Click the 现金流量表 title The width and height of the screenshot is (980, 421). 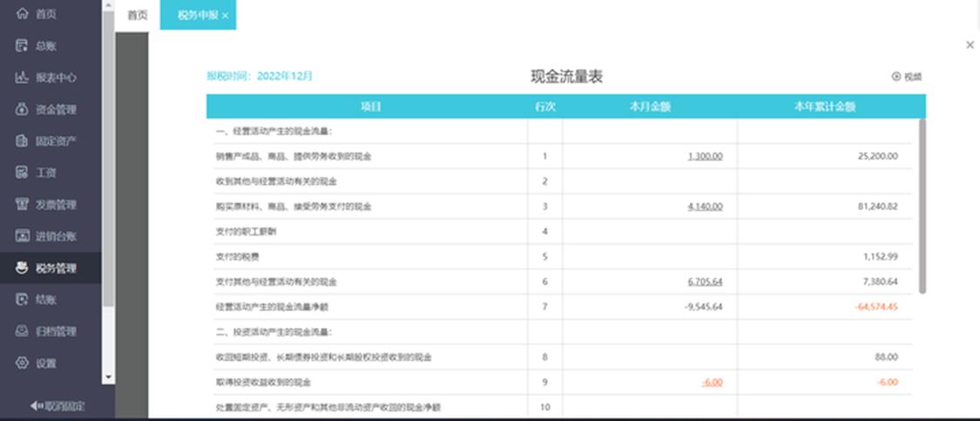coord(566,77)
